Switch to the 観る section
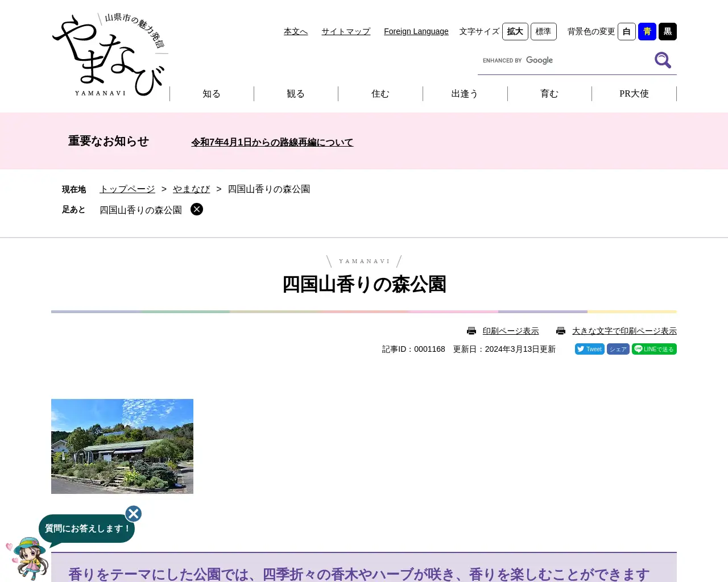 click(296, 93)
